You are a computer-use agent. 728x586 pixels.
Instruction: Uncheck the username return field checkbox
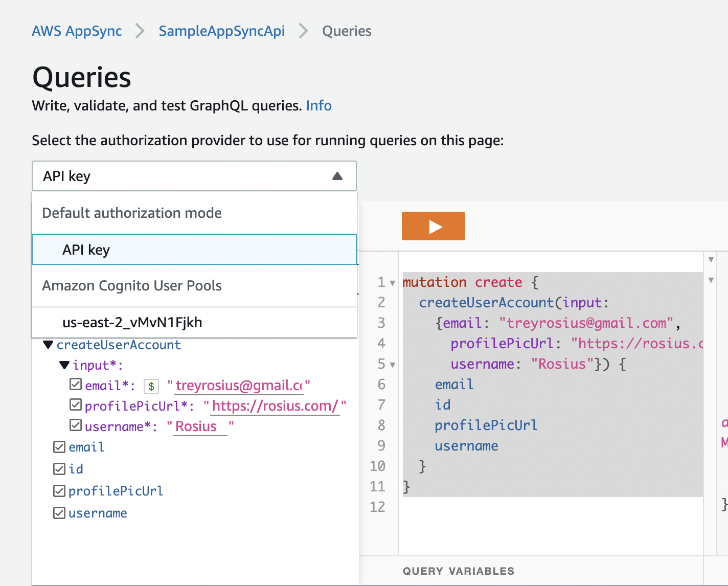[59, 513]
